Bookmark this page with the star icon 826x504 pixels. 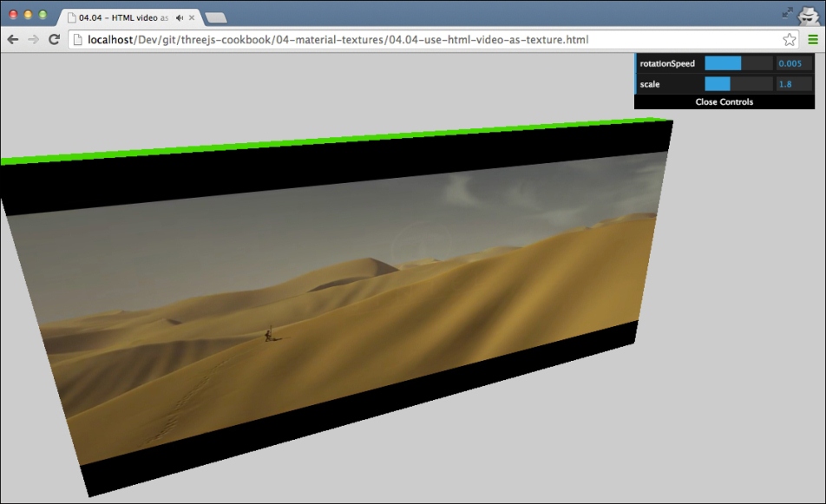click(x=789, y=40)
